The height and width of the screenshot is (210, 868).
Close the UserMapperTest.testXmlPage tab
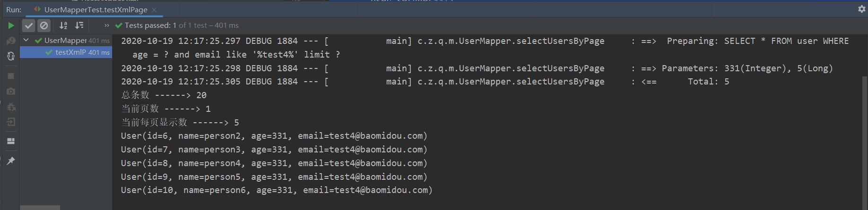(x=154, y=9)
